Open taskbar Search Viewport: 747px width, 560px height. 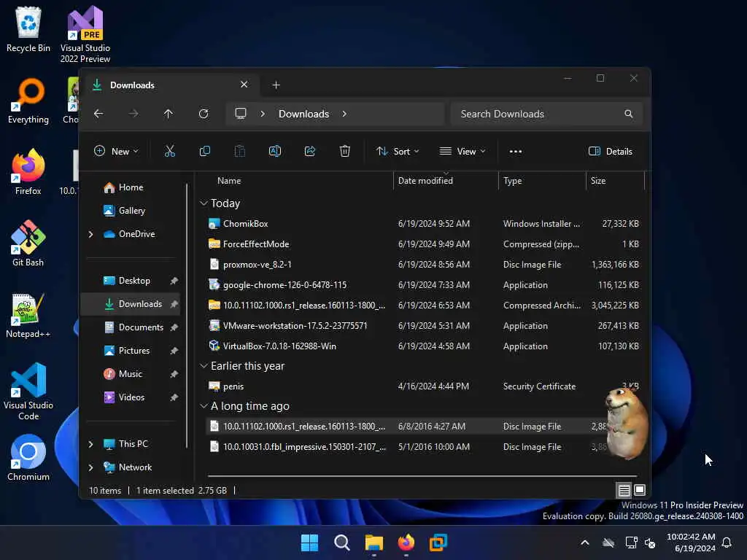341,542
